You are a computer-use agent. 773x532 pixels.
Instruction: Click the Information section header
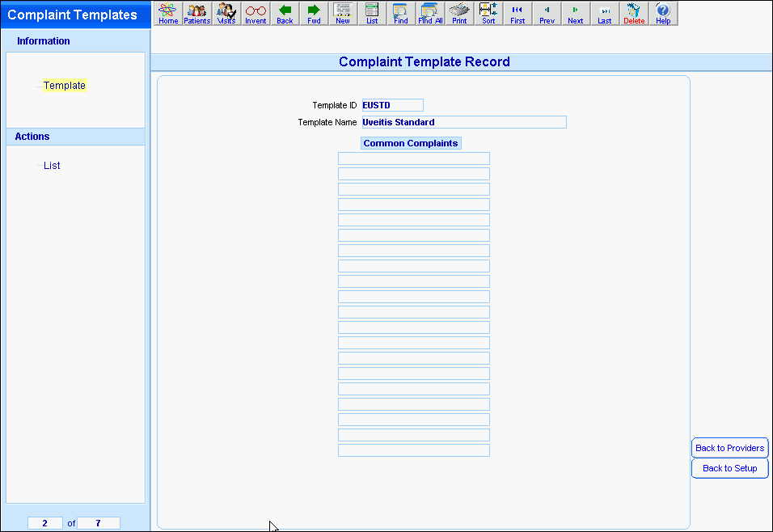[44, 41]
